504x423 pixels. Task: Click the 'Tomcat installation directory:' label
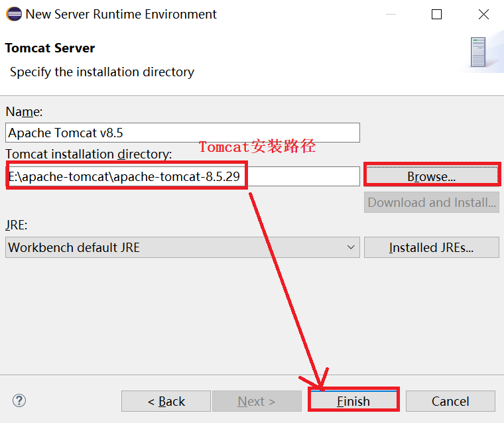[x=89, y=154]
